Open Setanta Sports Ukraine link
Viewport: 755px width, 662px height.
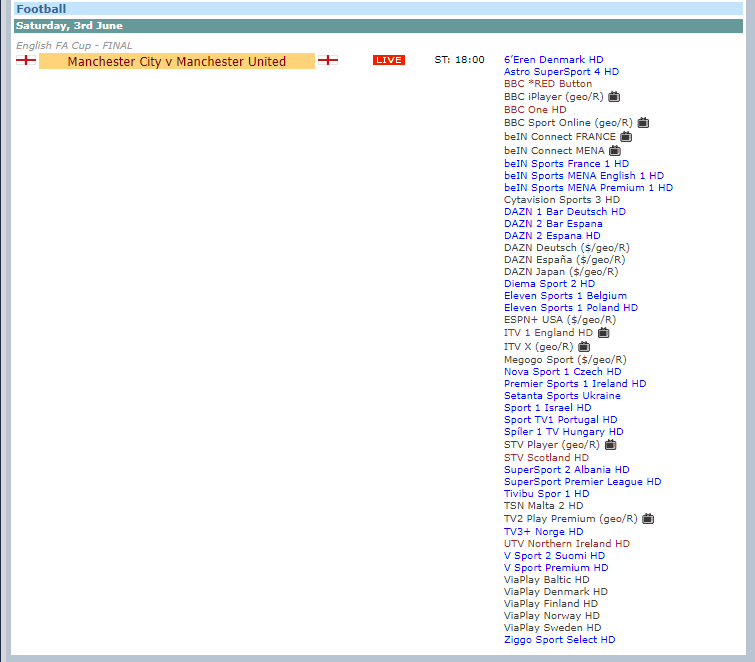[x=562, y=396]
